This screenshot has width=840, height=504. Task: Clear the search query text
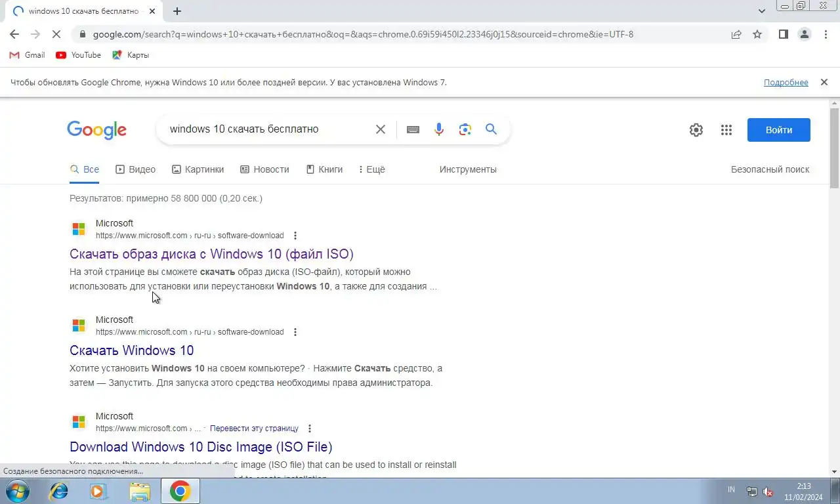point(380,129)
